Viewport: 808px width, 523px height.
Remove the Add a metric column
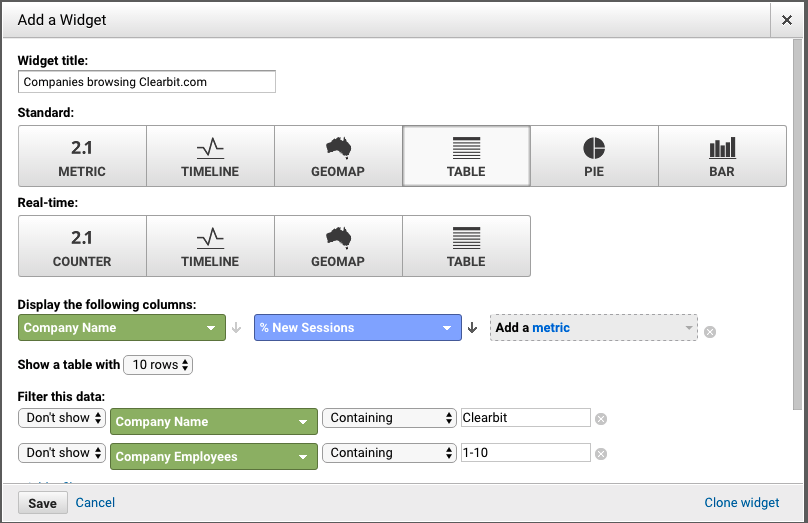710,332
